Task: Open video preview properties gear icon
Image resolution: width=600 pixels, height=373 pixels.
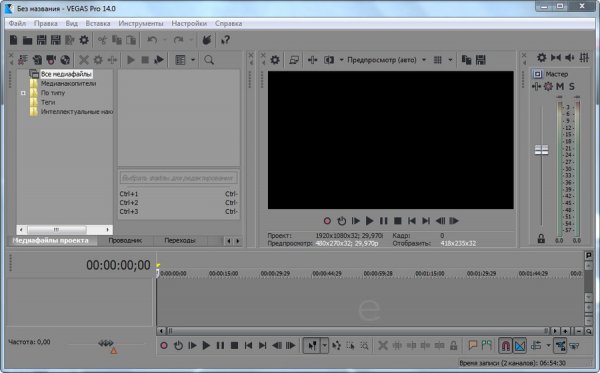Action: point(275,60)
